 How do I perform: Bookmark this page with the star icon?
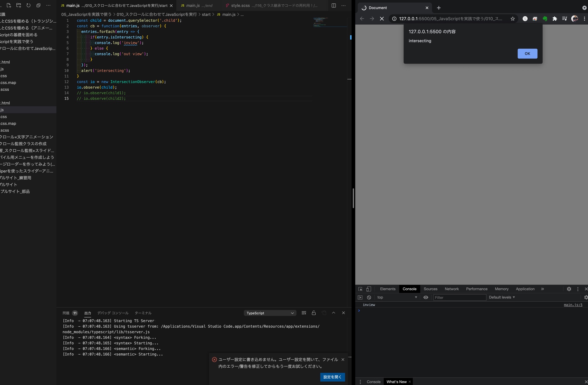(x=513, y=19)
